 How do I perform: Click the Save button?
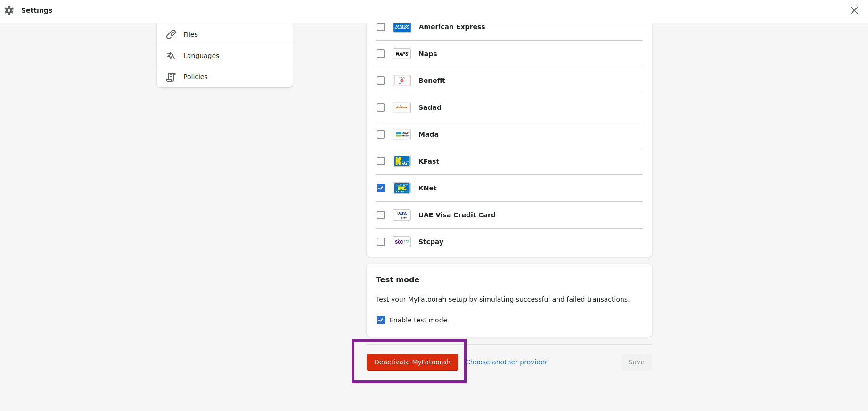(637, 362)
